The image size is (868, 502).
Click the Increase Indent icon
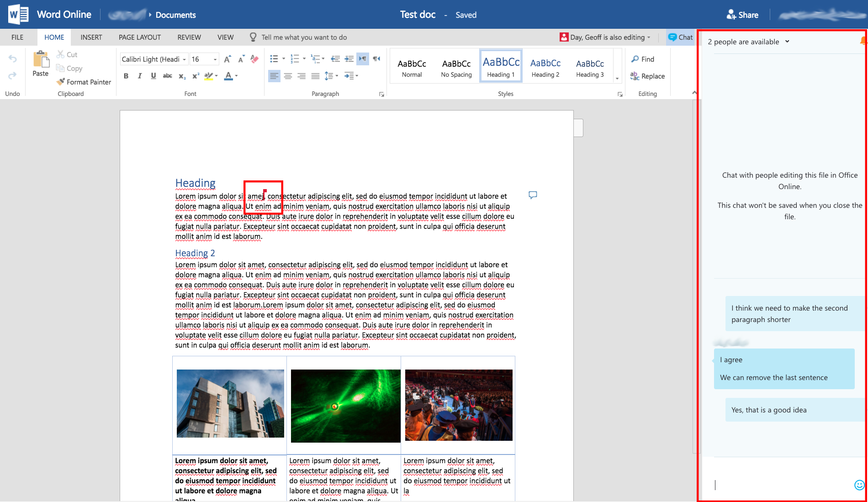coord(349,59)
